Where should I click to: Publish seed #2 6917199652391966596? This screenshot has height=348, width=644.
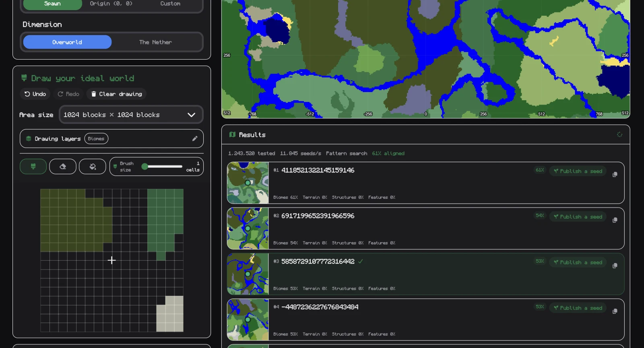coord(578,216)
